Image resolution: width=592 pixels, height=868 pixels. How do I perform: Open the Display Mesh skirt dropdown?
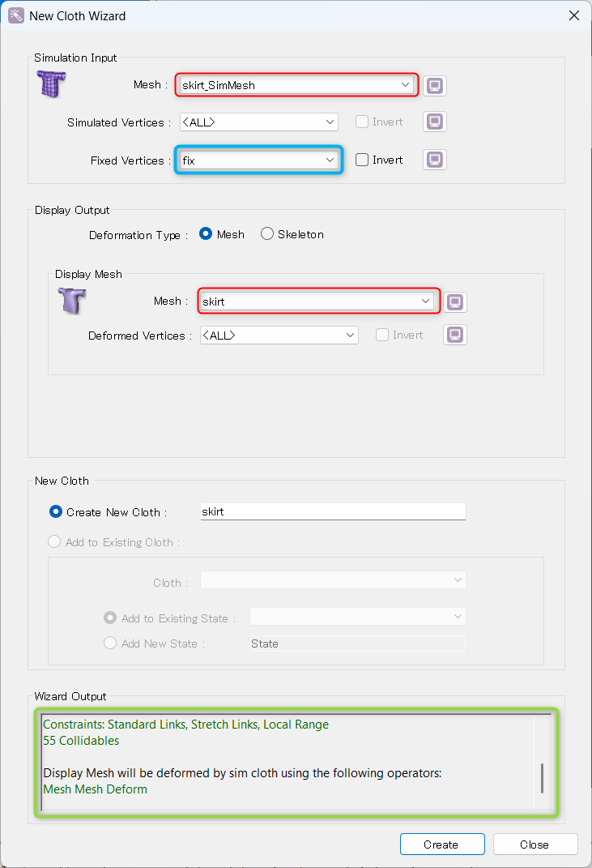click(x=319, y=301)
